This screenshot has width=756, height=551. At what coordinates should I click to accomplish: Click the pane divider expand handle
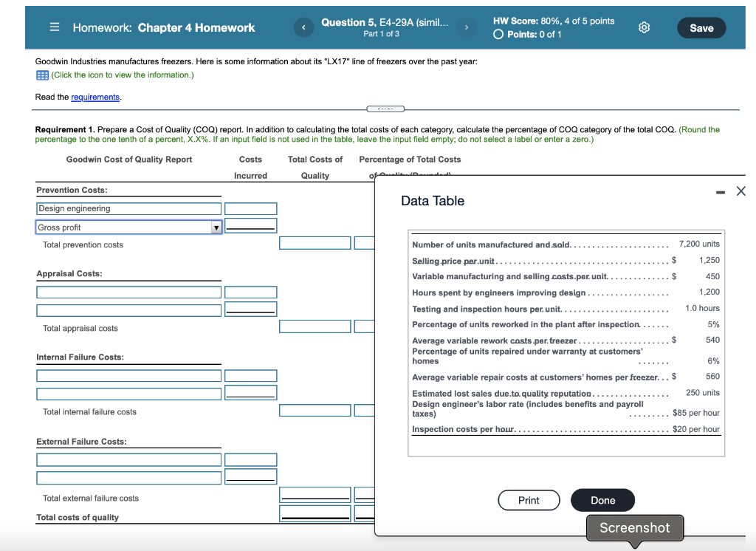(385, 109)
